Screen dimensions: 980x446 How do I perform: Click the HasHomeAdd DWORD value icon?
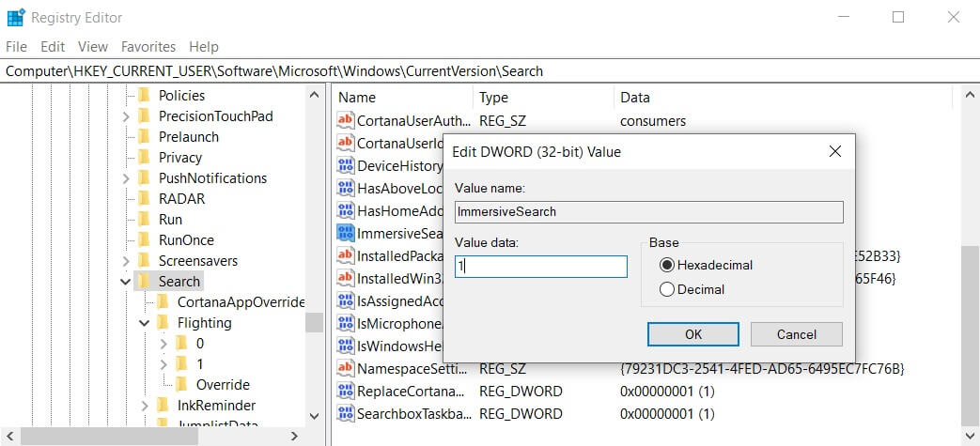[345, 210]
